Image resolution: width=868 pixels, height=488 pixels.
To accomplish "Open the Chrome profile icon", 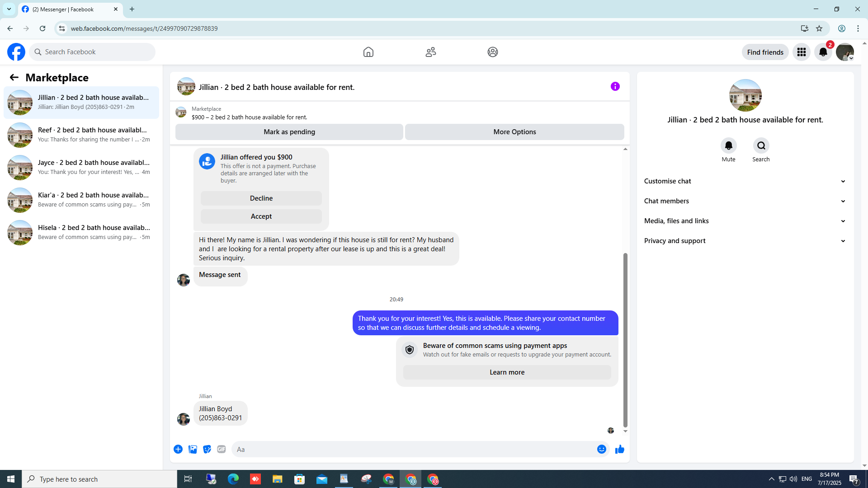I will pyautogui.click(x=842, y=28).
